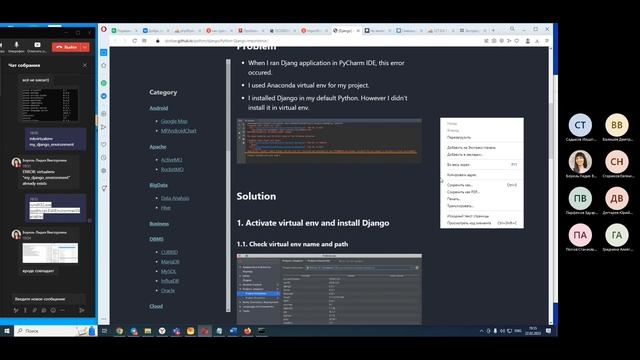Screen dimensions: 640x360
Task: Select participant avatar ПА
Action: [x=580, y=235]
